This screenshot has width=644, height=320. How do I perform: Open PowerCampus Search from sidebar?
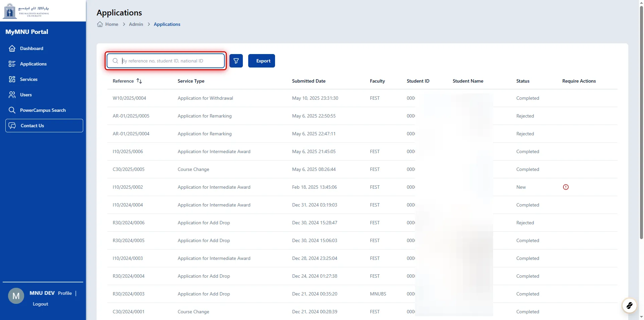tap(43, 110)
